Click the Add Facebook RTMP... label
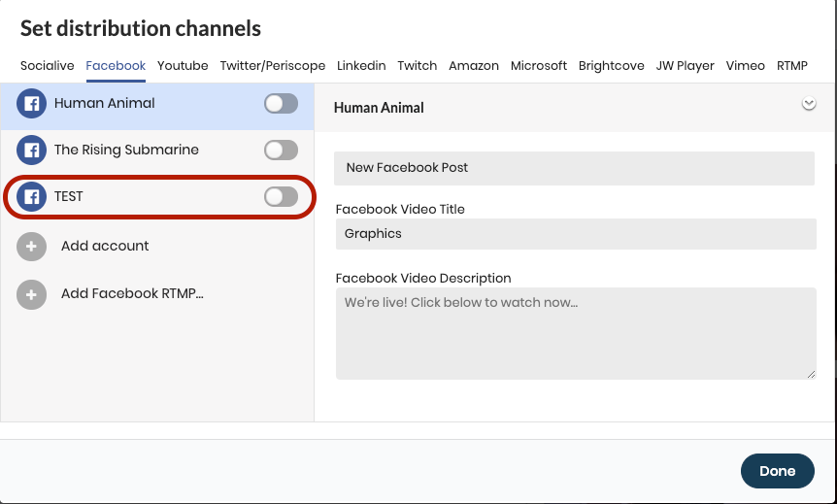Viewport: 837px width, 504px height. coord(132,293)
